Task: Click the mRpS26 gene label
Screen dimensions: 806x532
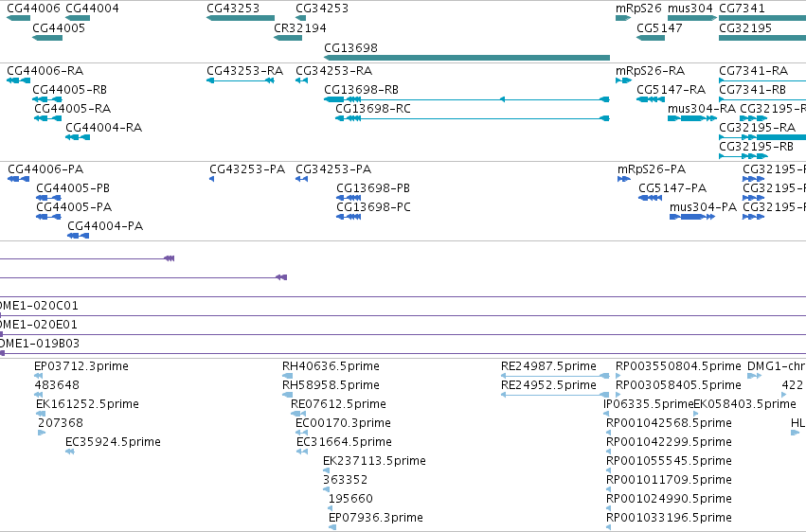Action: pyautogui.click(x=638, y=9)
